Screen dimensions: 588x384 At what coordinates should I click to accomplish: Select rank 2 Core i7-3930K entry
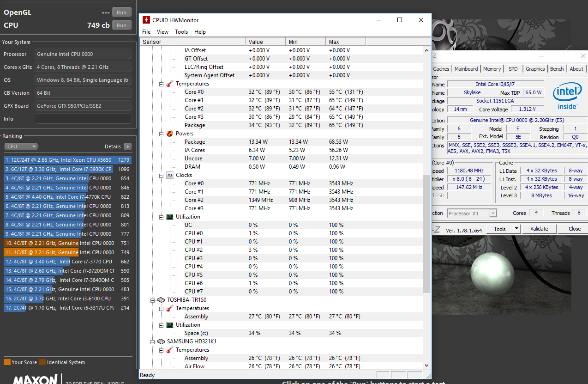pos(67,169)
